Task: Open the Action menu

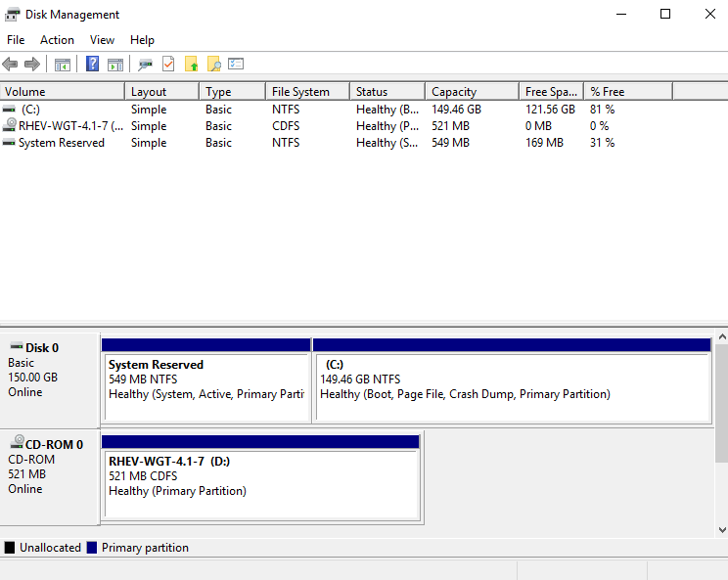Action: (x=57, y=40)
